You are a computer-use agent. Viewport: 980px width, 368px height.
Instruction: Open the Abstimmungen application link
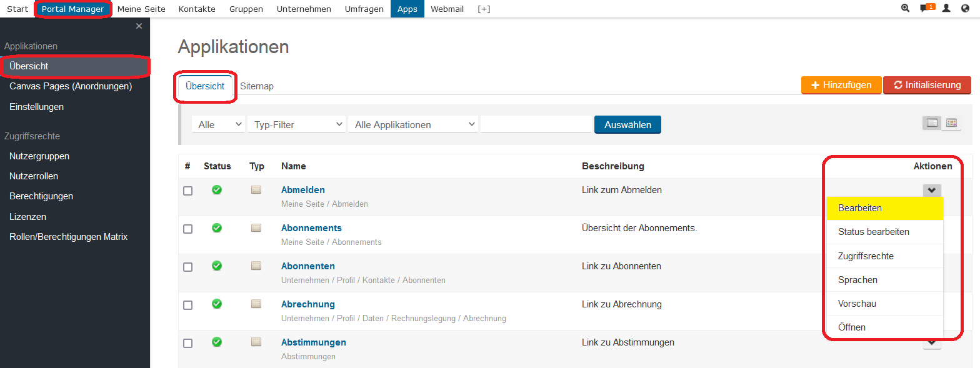[314, 342]
